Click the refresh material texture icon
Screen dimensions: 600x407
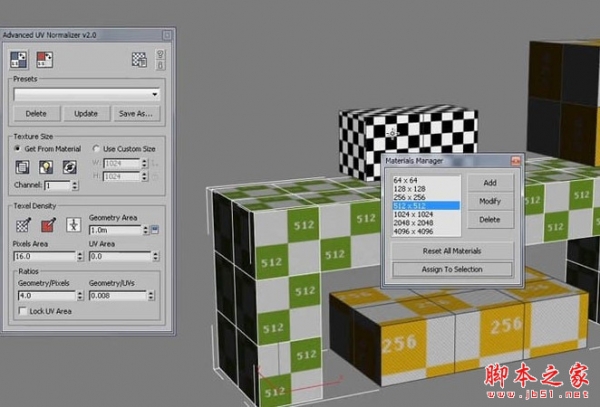pos(70,167)
